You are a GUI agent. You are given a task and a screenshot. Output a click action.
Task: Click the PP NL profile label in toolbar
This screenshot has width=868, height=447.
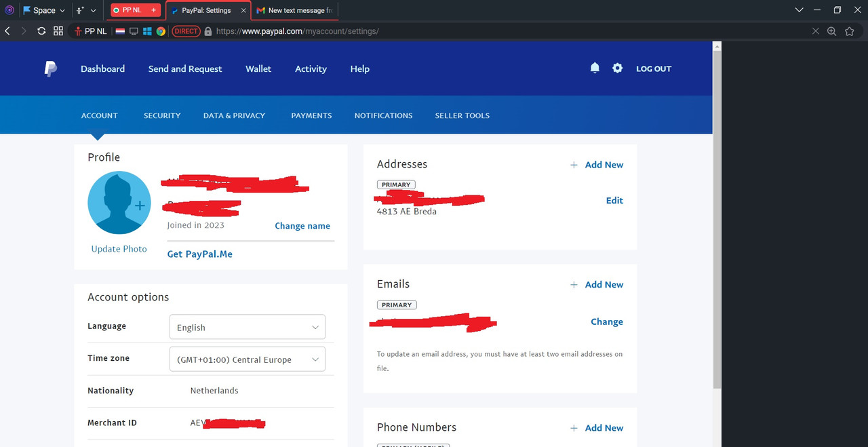[x=91, y=31]
